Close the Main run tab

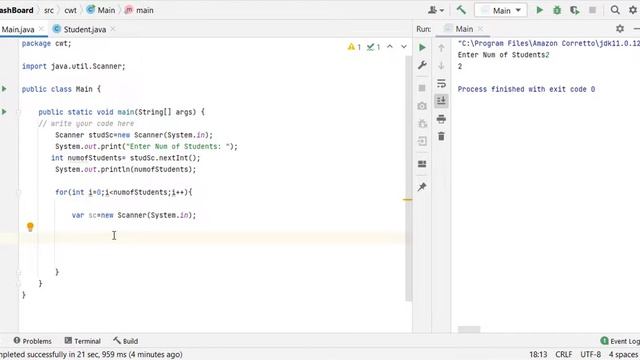480,29
